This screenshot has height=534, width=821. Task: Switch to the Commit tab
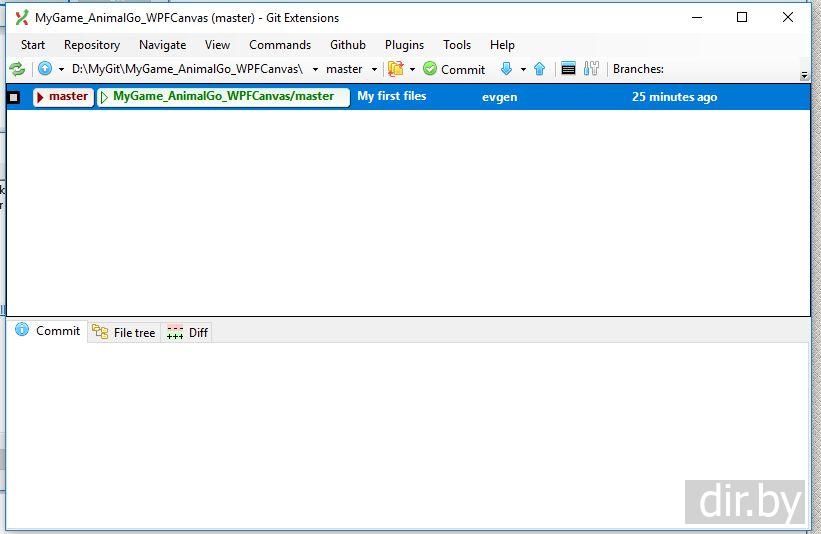tap(47, 331)
